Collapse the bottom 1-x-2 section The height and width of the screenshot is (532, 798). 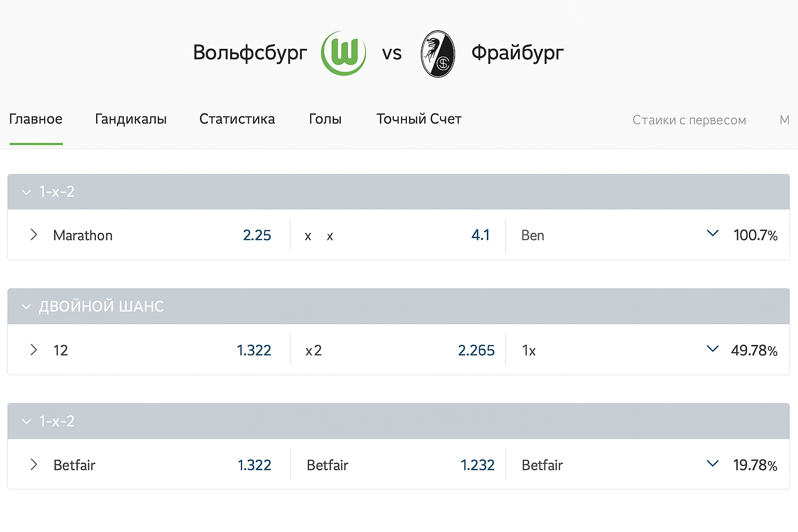pos(26,421)
